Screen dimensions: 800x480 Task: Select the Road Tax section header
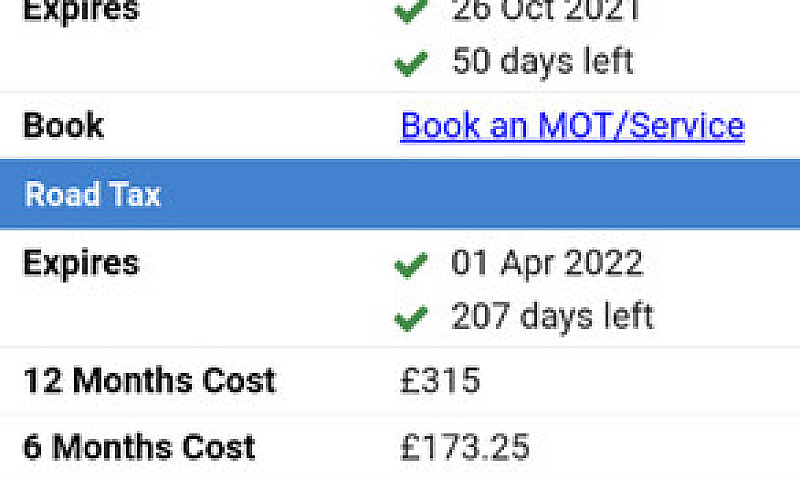(400, 194)
